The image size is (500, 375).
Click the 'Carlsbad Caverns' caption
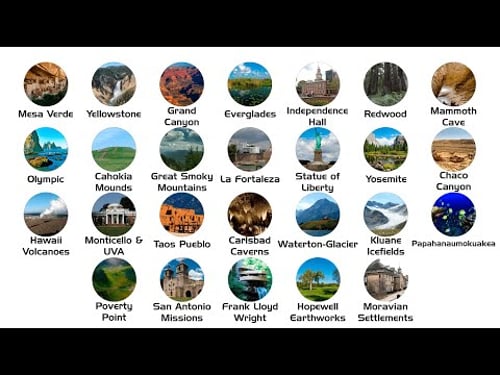click(250, 246)
